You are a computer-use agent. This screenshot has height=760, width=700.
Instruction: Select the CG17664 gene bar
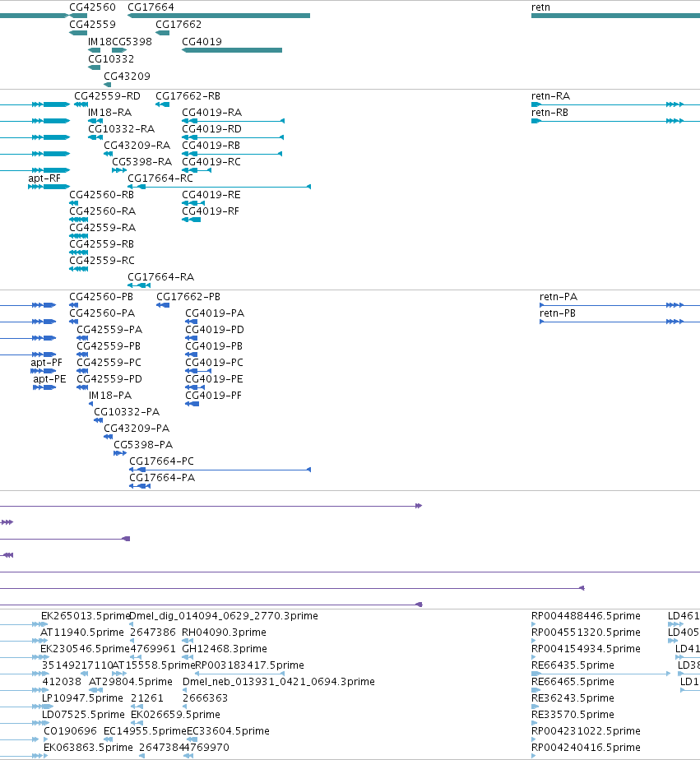pyautogui.click(x=219, y=16)
